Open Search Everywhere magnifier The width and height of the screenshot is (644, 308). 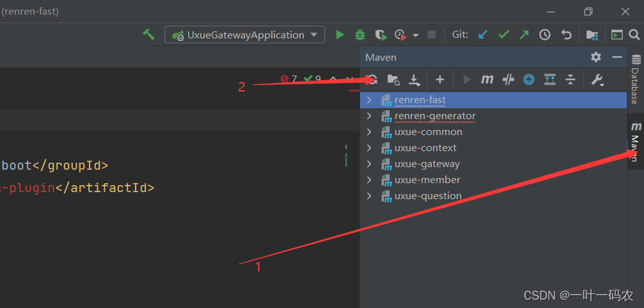tap(634, 35)
